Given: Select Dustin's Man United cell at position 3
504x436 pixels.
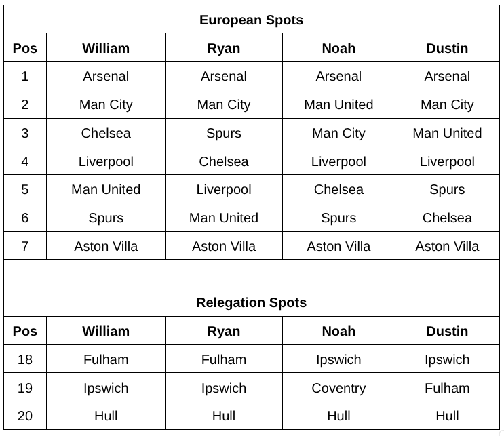Looking at the screenshot, I should pyautogui.click(x=447, y=132).
